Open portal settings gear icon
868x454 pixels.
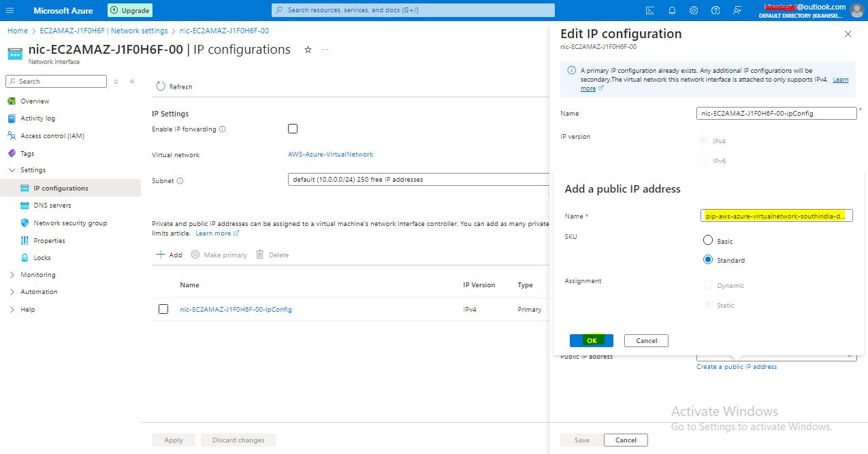click(x=694, y=10)
